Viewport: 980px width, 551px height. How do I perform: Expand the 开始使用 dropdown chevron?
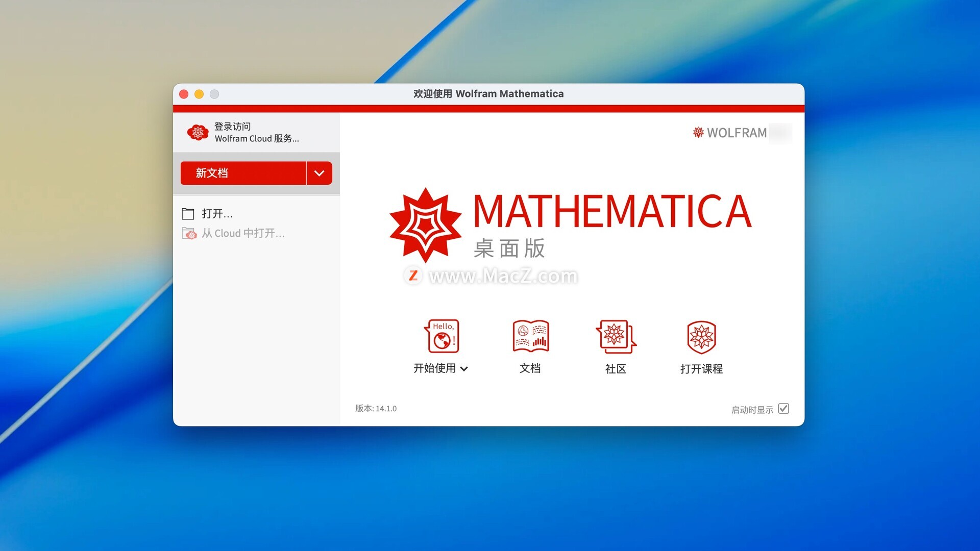(464, 369)
